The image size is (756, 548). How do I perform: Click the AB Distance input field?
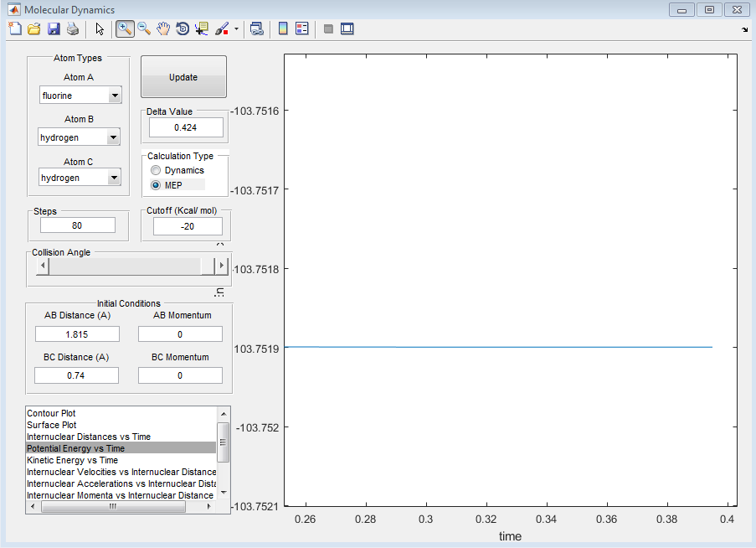[x=77, y=333]
